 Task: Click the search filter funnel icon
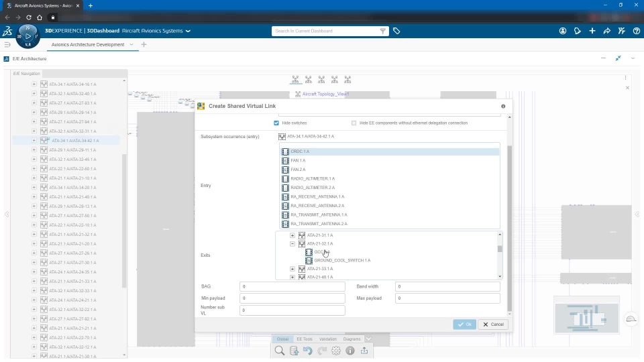(x=382, y=31)
